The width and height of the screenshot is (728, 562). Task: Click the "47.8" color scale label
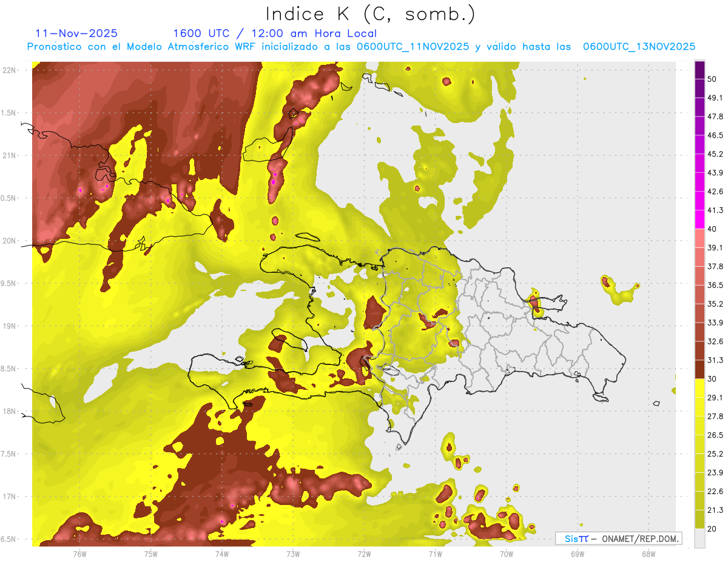click(x=715, y=116)
